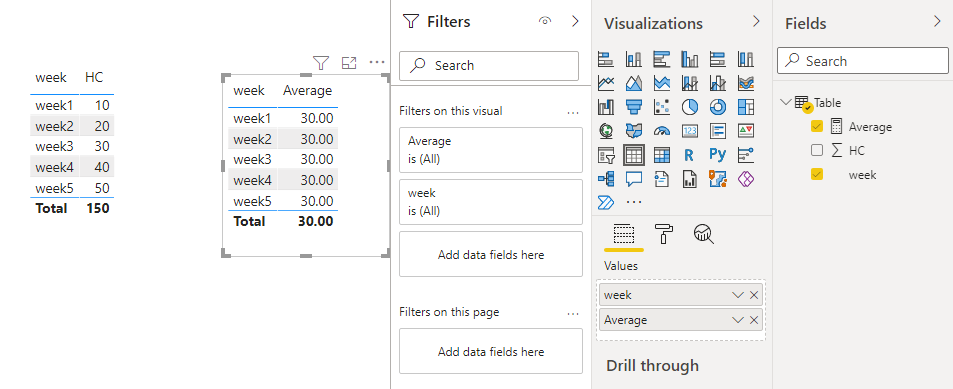Viewport: 953px width, 389px height.
Task: Select the Map globe visual
Action: [x=605, y=131]
